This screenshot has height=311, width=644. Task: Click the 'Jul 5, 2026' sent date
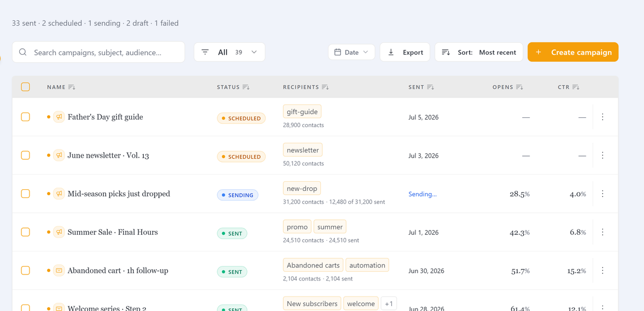(423, 117)
